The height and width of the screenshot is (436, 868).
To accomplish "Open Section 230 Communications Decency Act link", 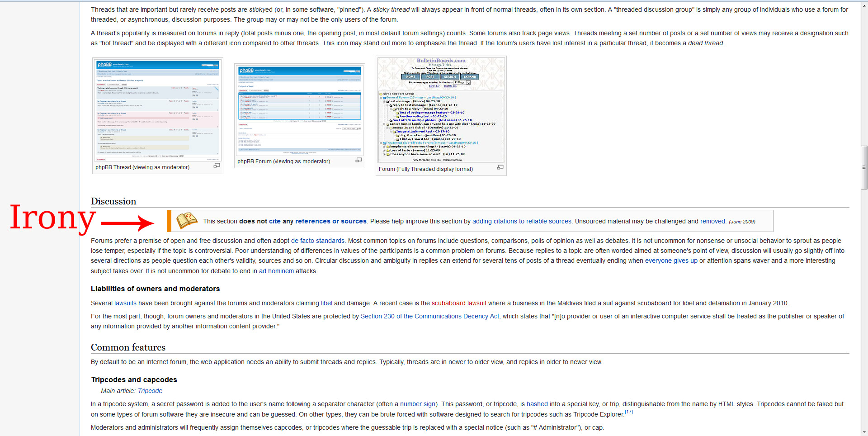I will pyautogui.click(x=429, y=316).
